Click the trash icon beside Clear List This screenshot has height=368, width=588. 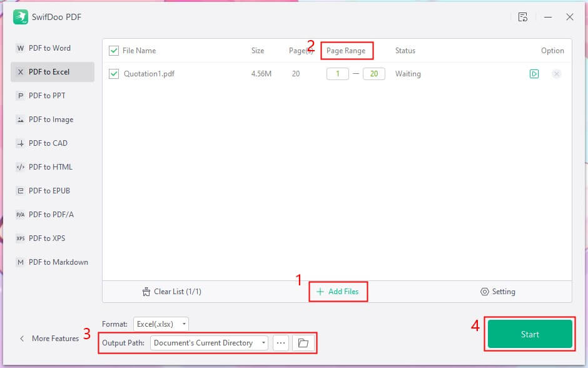146,292
